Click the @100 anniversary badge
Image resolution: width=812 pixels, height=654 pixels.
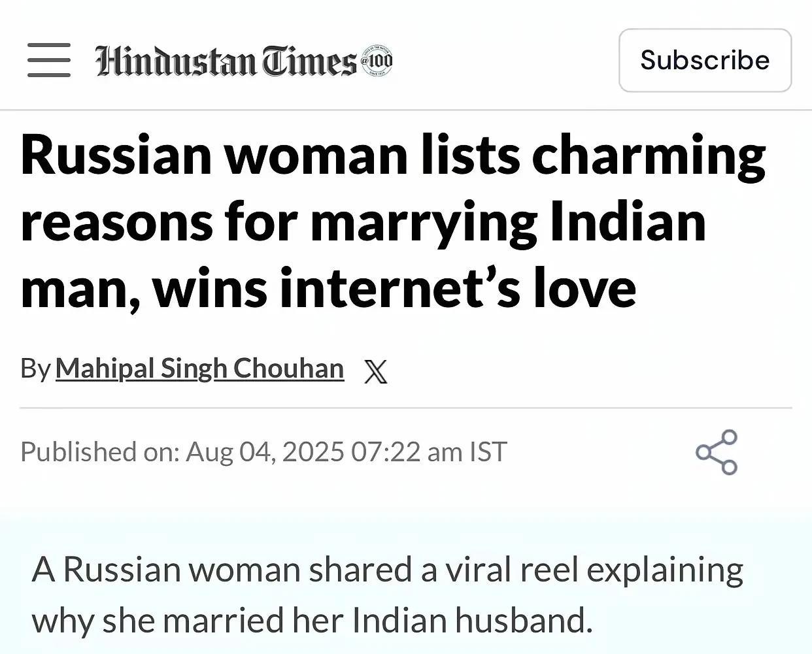pos(377,61)
